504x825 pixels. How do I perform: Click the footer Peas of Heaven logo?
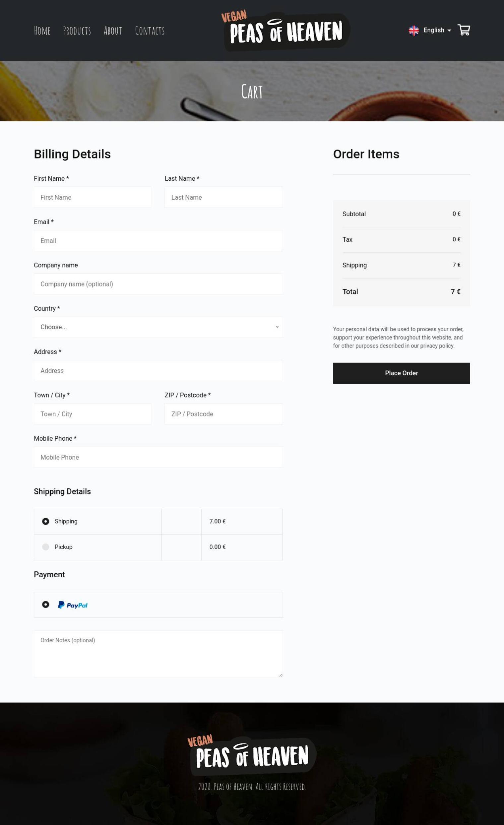click(252, 755)
